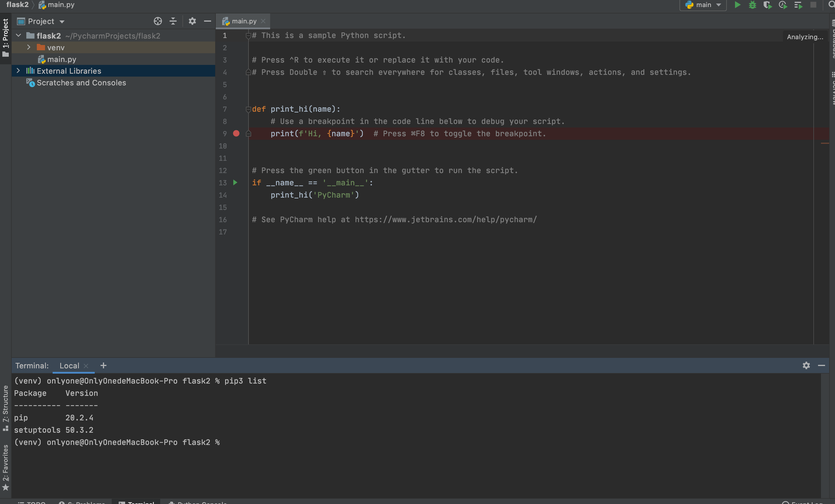Toggle the breakpoint on line 9
Screen dimensions: 835x504
pos(236,134)
